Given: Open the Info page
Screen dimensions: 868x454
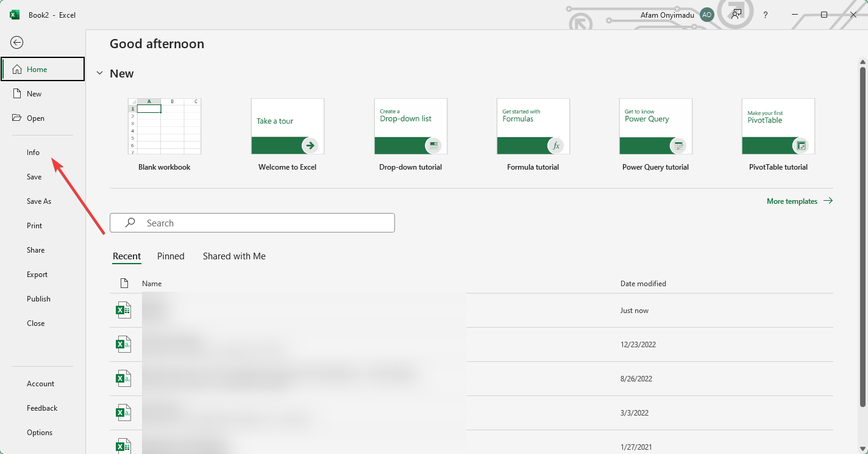Looking at the screenshot, I should coord(43,152).
